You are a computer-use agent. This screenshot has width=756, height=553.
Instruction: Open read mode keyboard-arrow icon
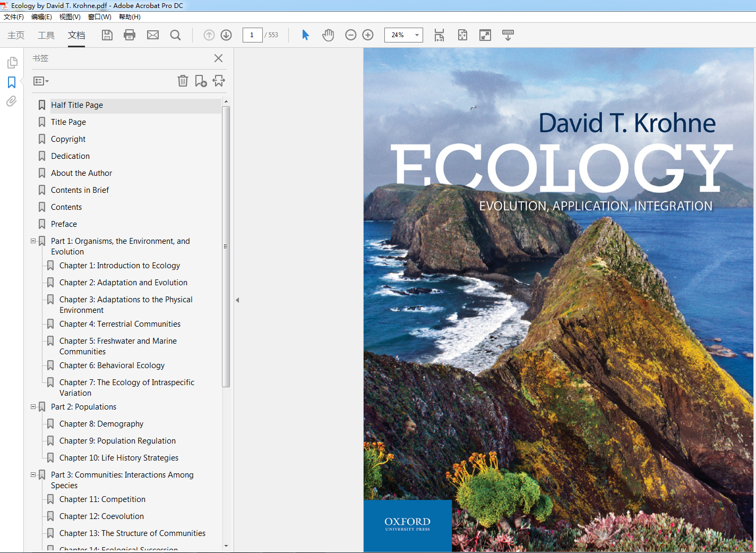coord(508,35)
